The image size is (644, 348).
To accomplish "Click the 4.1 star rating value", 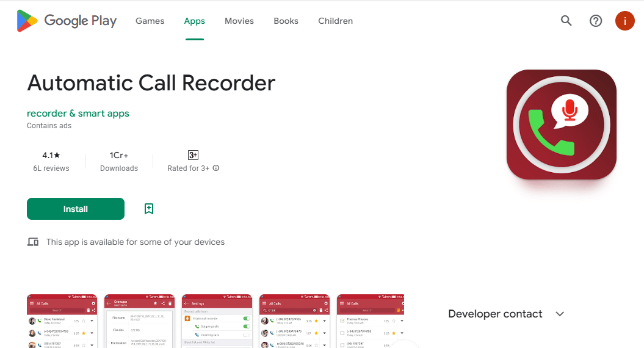I will tap(51, 155).
